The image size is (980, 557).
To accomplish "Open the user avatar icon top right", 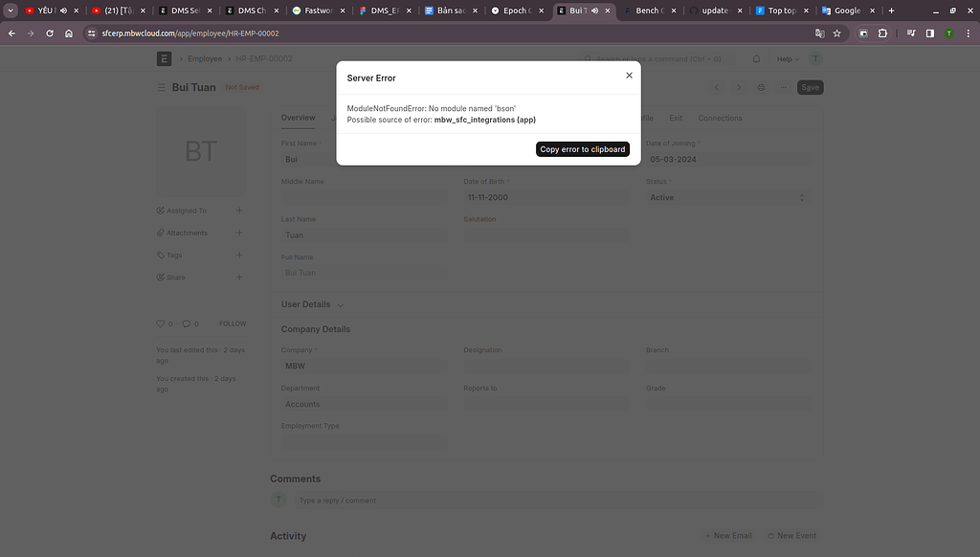I will point(816,58).
